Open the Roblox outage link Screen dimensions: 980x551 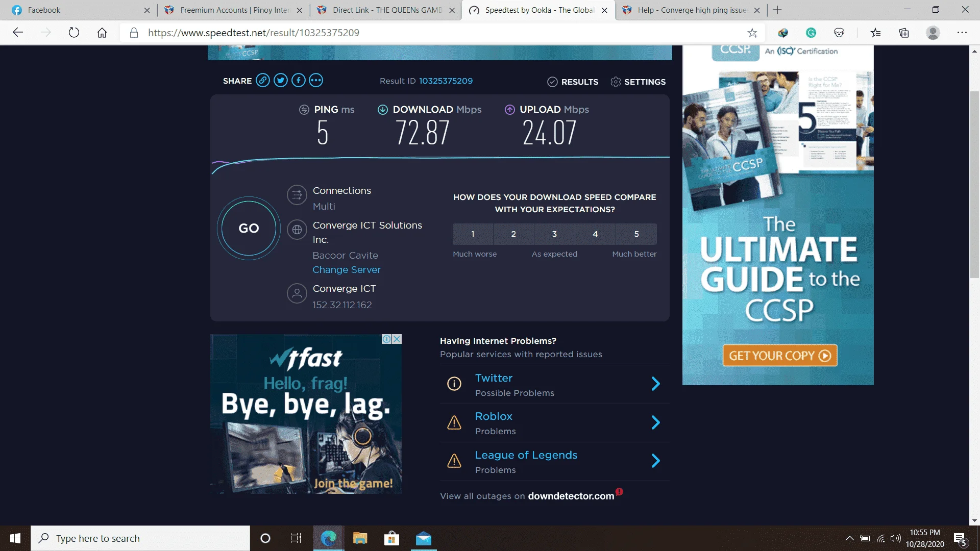(x=494, y=416)
